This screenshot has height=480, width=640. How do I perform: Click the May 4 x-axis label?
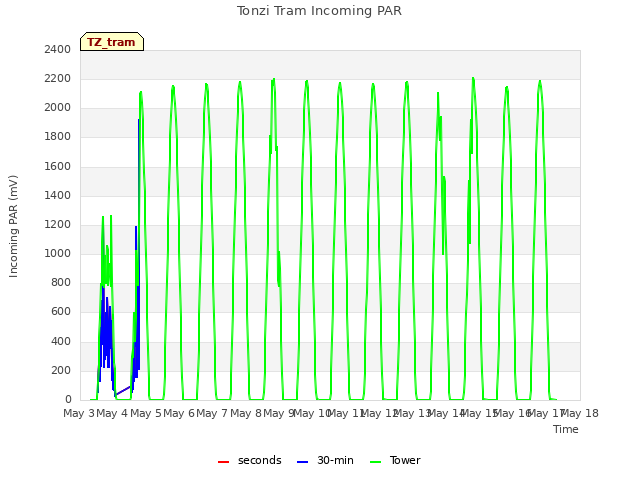[x=112, y=413]
